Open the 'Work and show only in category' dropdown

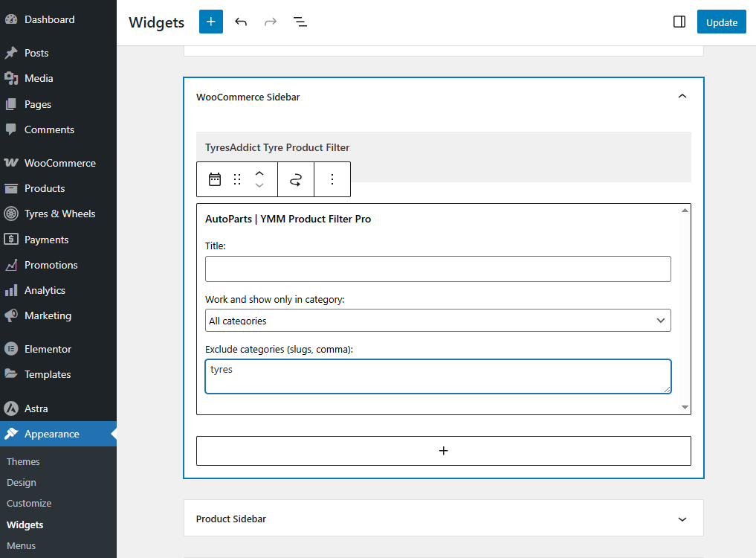pos(438,321)
